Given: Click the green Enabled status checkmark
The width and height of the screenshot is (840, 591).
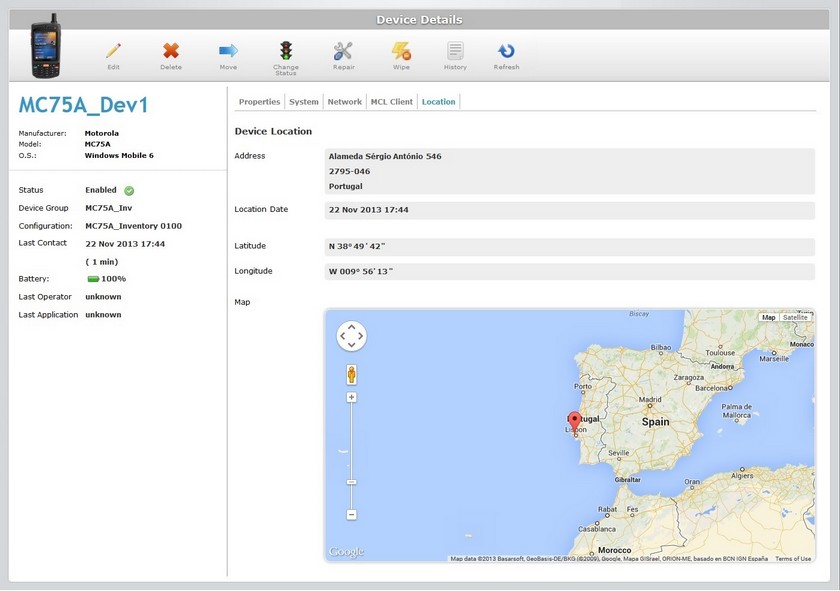Looking at the screenshot, I should click(x=129, y=190).
